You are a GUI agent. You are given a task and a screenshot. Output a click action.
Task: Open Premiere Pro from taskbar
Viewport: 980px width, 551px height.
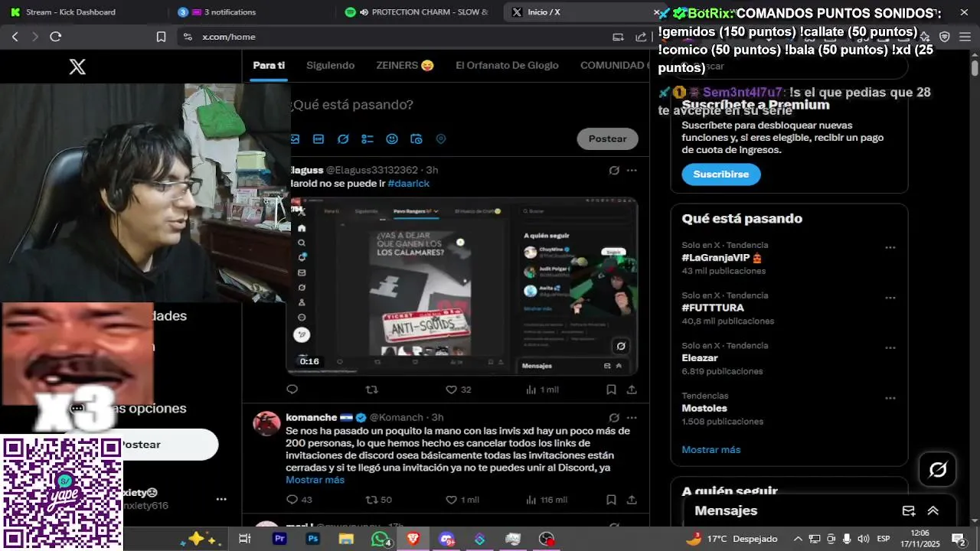pos(279,539)
